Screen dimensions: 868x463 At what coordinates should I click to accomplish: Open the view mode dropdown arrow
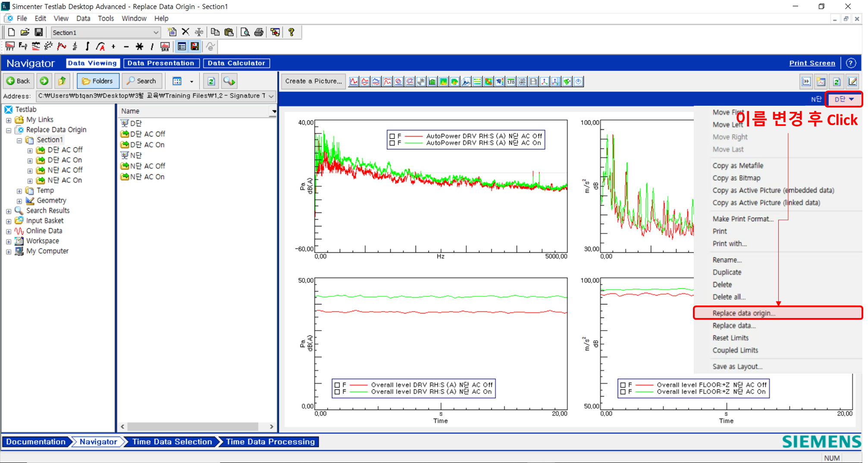pos(191,81)
